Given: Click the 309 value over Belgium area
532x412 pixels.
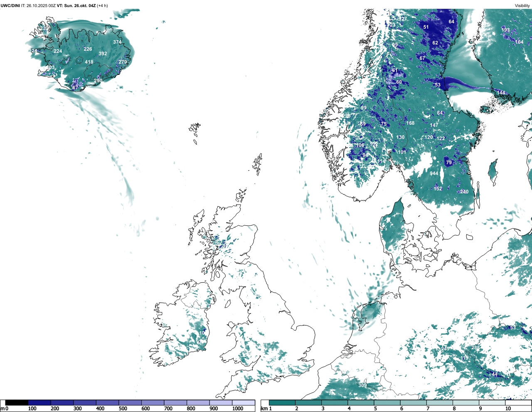Looking at the screenshot, I should tap(362, 385).
